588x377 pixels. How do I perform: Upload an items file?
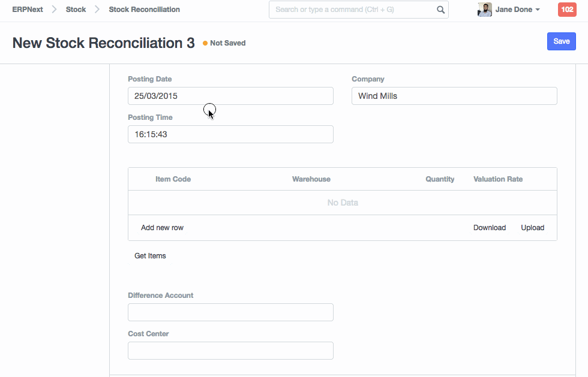click(532, 228)
